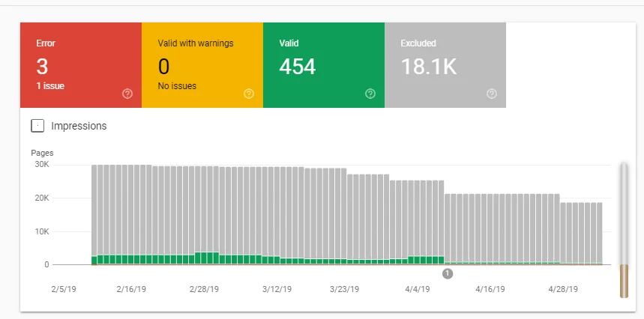Click the help icon on the Error card

[127, 94]
